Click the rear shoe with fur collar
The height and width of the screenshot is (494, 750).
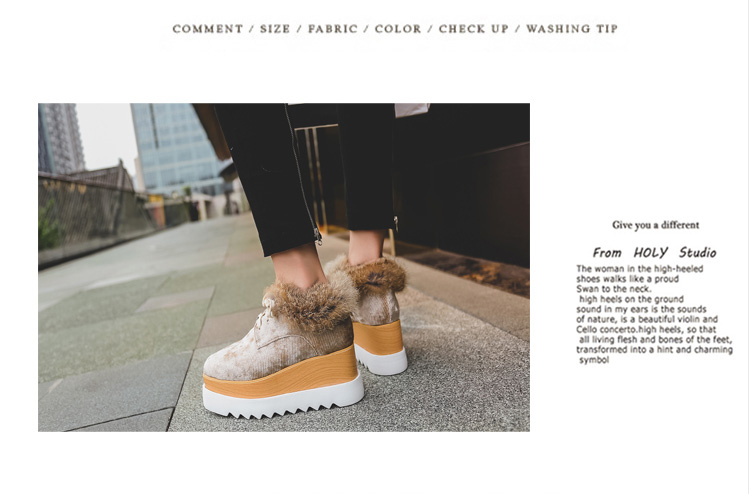(375, 314)
